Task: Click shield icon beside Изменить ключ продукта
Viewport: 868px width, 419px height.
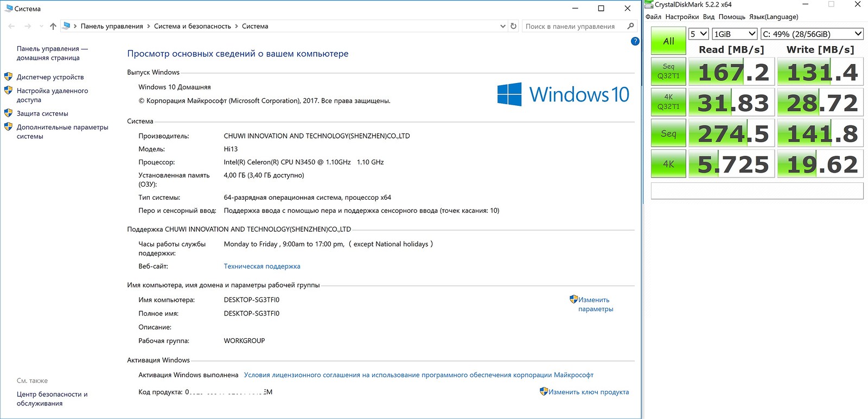Action: point(544,391)
